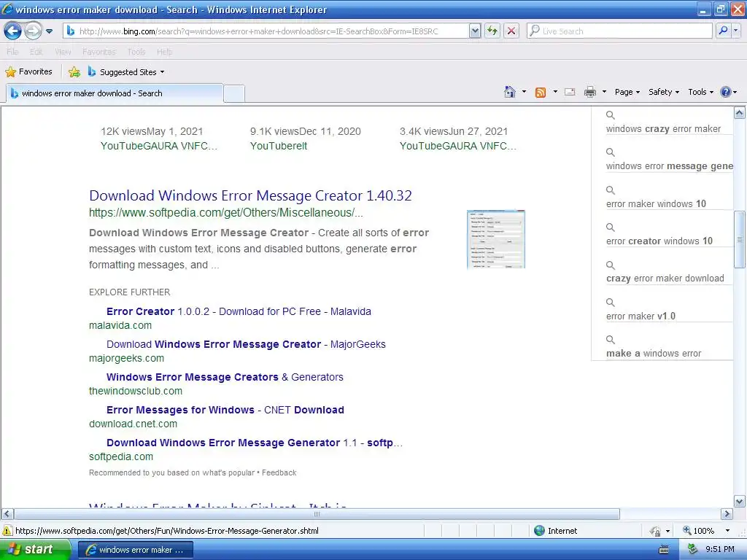Click the Internet zone globe icon
Screen dimensions: 747x560
tap(539, 531)
